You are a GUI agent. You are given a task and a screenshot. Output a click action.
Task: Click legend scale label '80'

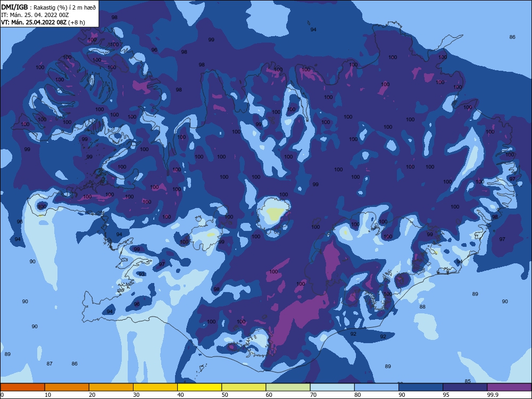(358, 395)
